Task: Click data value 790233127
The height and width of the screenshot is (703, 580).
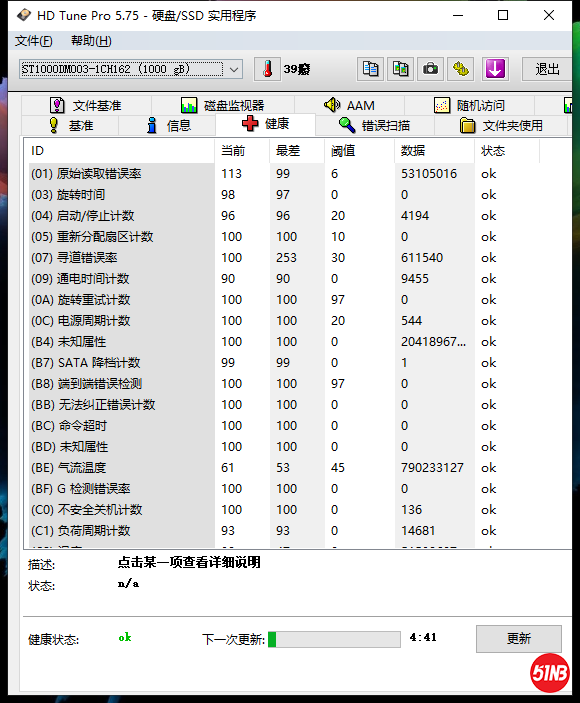Action: [x=432, y=468]
